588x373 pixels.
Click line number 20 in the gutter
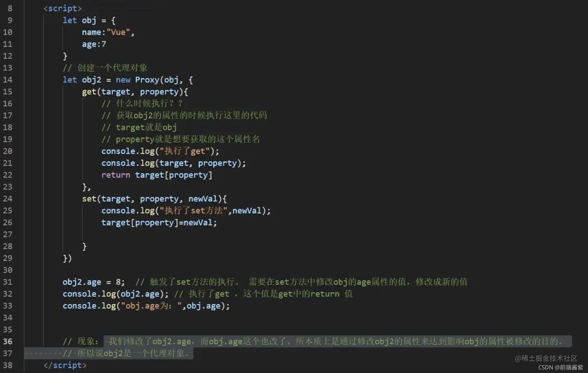click(x=8, y=151)
